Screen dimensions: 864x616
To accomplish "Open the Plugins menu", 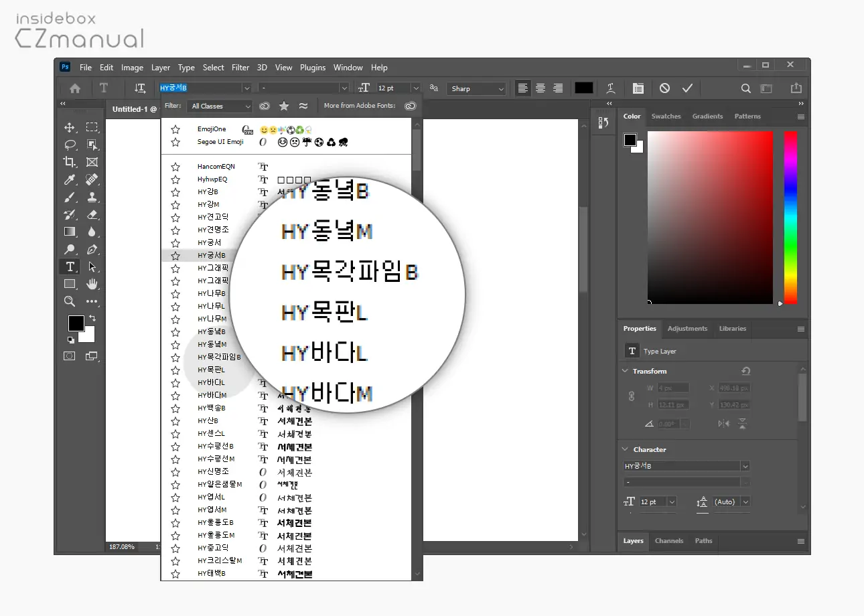I will pos(313,68).
